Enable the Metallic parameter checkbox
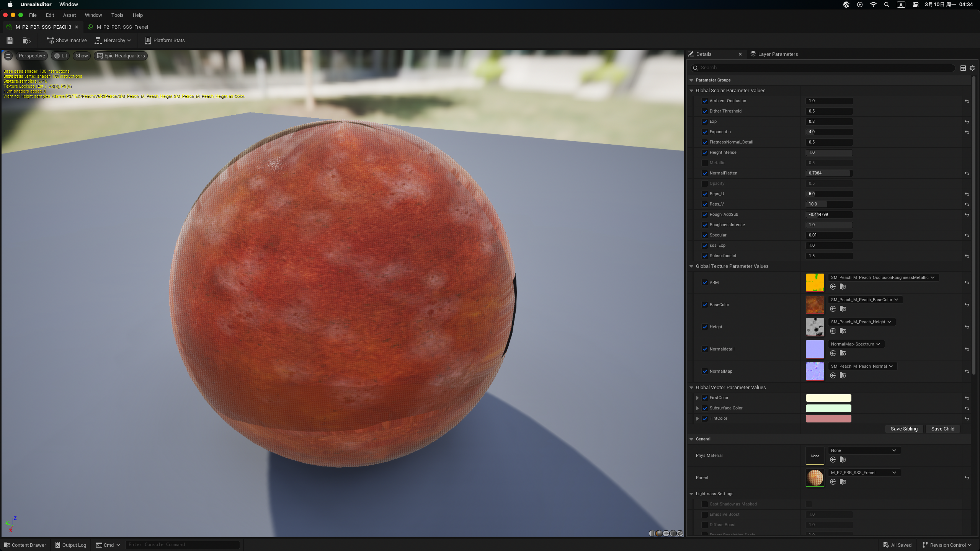The width and height of the screenshot is (980, 551). click(x=705, y=163)
